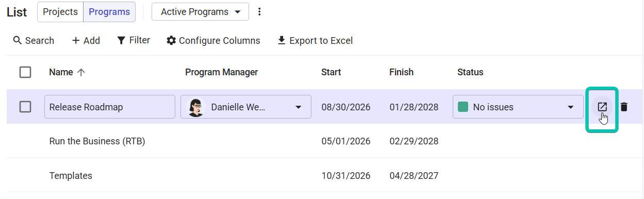Open the three-dot more options menu

[259, 11]
